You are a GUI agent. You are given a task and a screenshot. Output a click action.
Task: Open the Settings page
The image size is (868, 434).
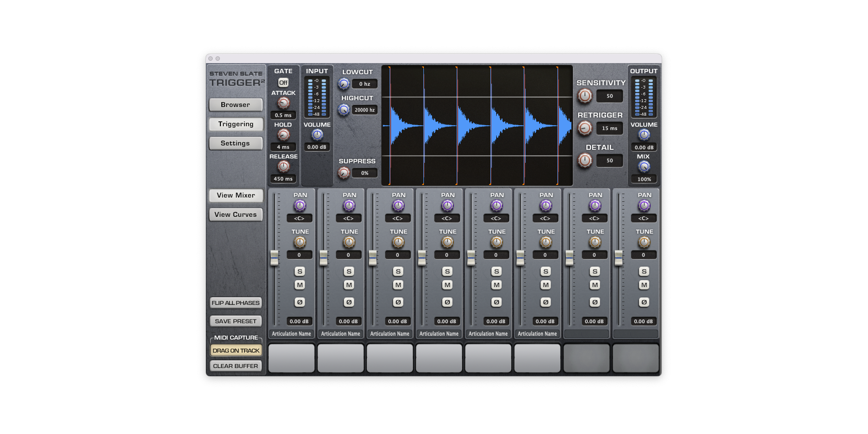tap(236, 144)
